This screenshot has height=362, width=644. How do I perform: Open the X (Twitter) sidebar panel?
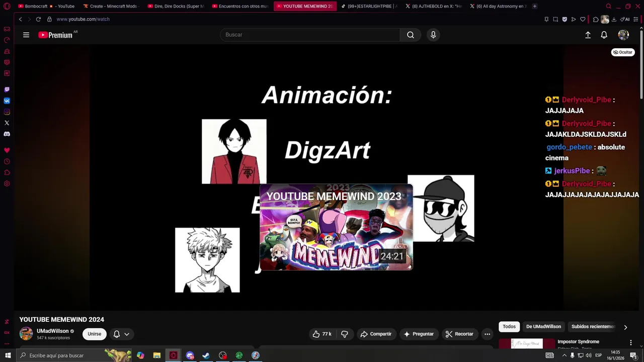click(x=7, y=123)
